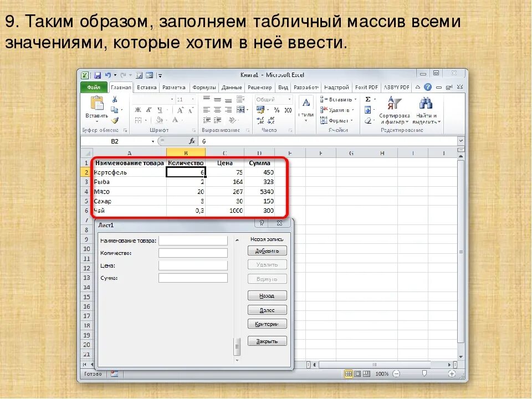Click the AutoSum sigma icon

coord(368,99)
